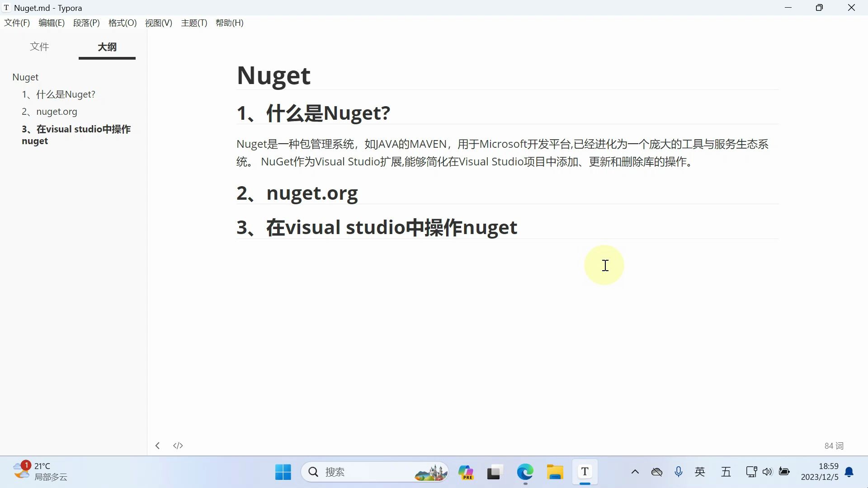Open the clock 18:59 2023/12/5
Screen dimensions: 868x488
coord(820,472)
